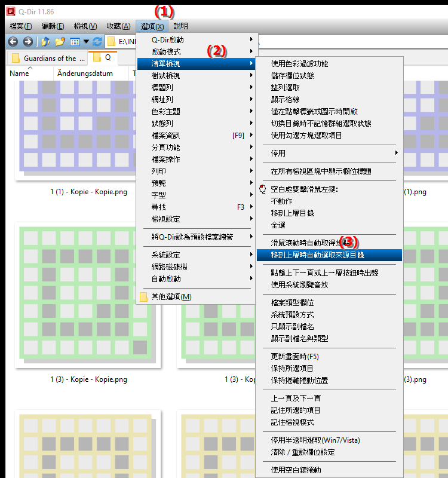
Task: Open the 系統設定 submenu
Action: pyautogui.click(x=196, y=255)
